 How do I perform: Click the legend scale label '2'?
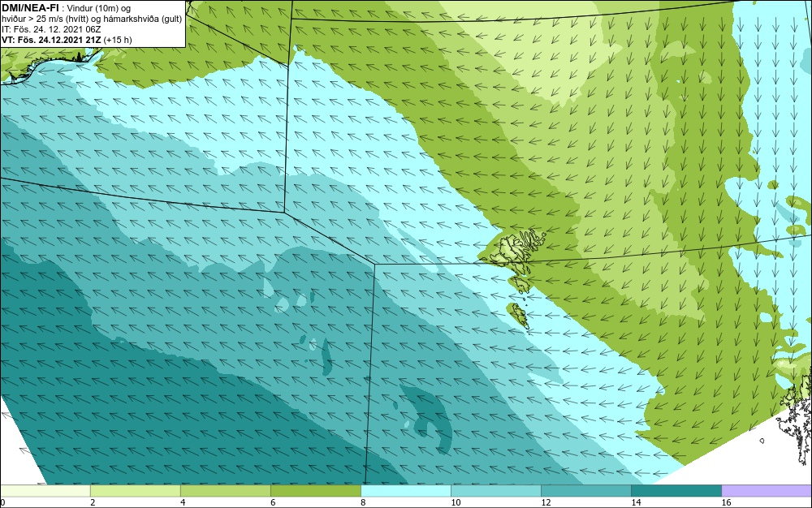[93, 502]
